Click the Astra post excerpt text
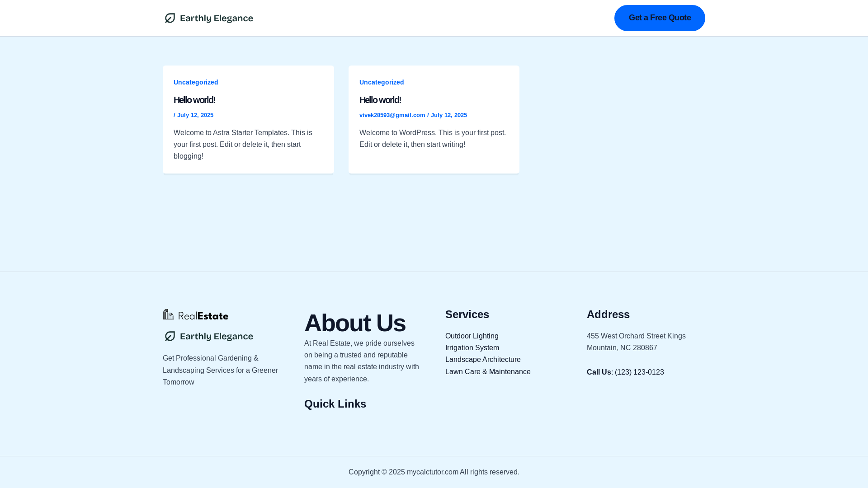Viewport: 868px width, 488px height. pos(243,145)
